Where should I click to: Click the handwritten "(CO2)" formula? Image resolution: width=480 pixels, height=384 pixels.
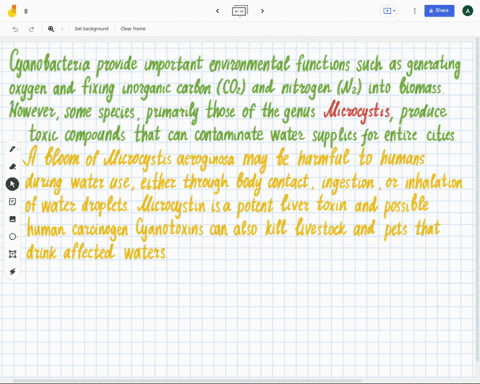(x=231, y=88)
